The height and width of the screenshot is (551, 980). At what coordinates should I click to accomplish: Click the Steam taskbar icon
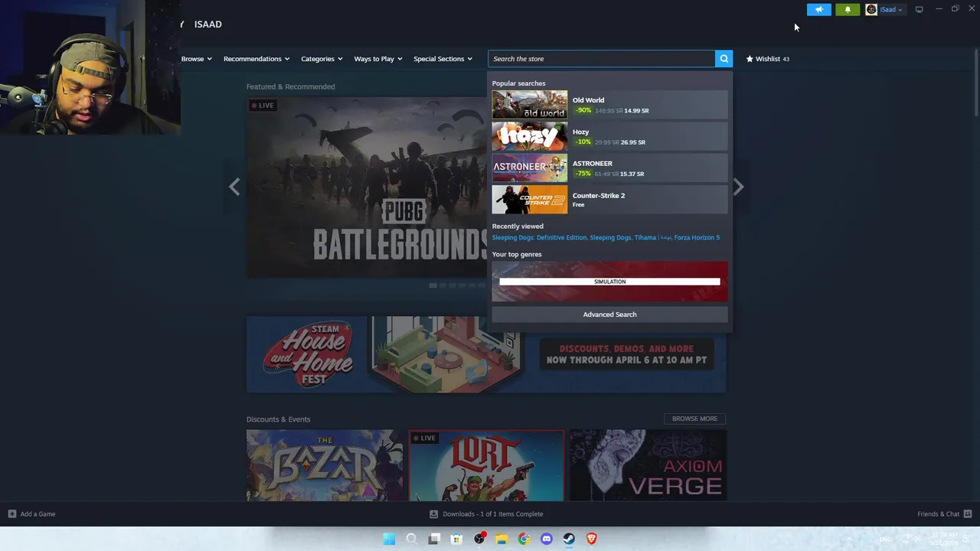coord(569,539)
